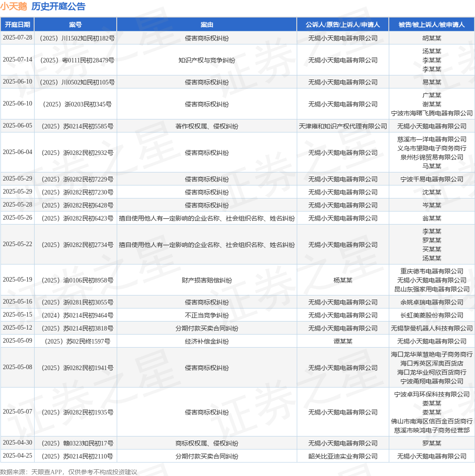Click the 案号 column header
The height and width of the screenshot is (476, 475).
point(75,25)
